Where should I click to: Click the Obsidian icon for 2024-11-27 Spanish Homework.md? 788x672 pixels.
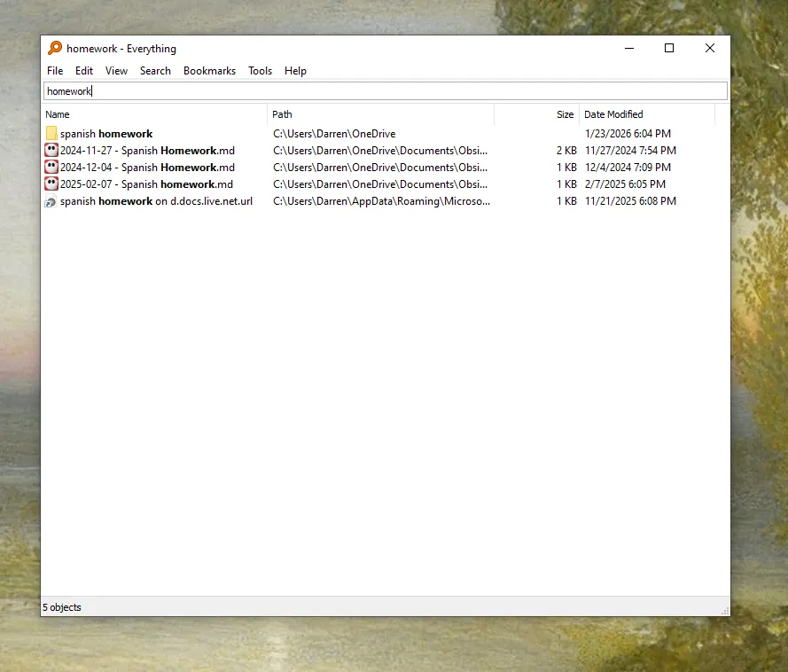51,150
